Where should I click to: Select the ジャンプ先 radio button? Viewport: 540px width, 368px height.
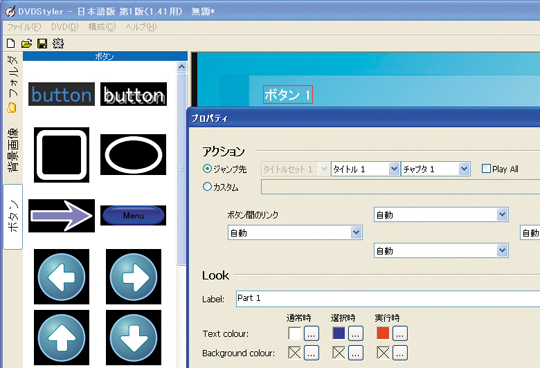pos(207,169)
